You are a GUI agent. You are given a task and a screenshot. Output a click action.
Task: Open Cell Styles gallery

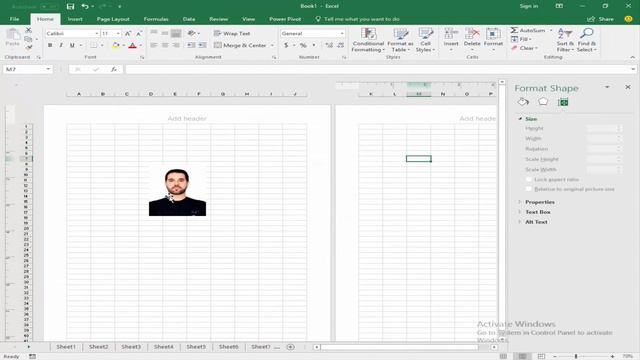point(425,40)
